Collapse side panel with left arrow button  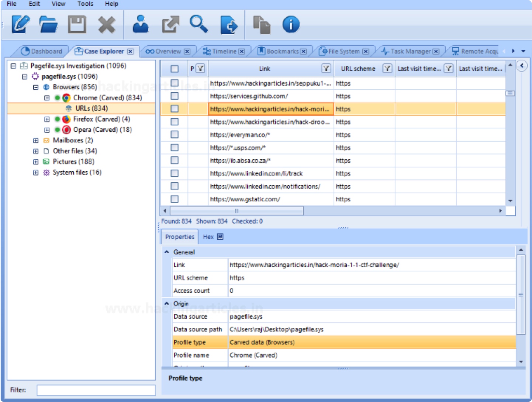522,66
